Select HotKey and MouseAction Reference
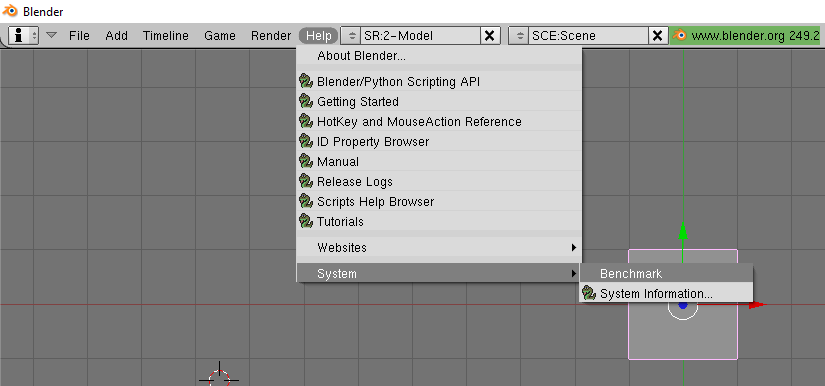 (439, 121)
